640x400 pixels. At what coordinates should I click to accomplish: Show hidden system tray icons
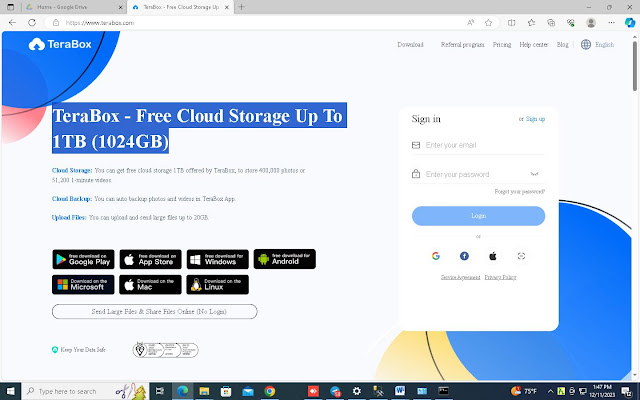coord(550,391)
